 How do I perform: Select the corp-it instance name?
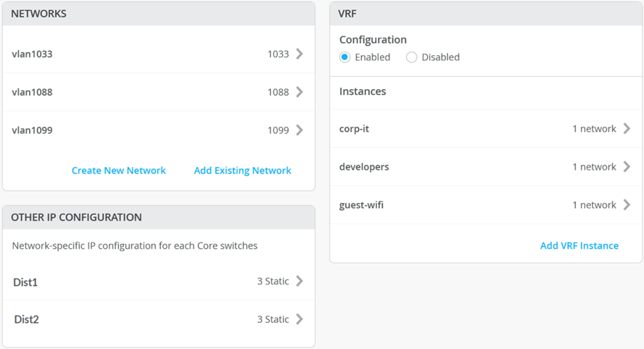pyautogui.click(x=354, y=128)
